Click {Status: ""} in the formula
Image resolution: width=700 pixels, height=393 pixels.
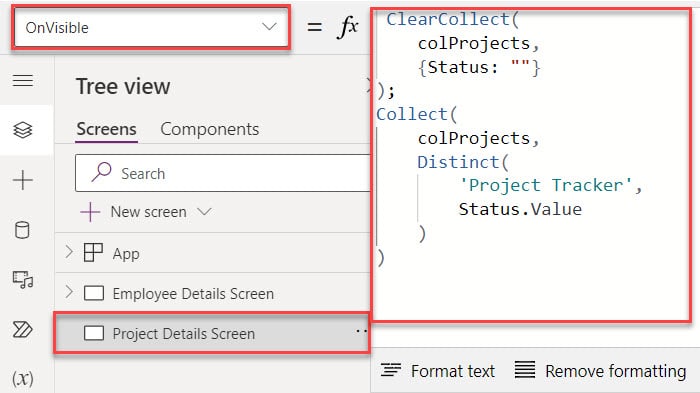(x=479, y=67)
